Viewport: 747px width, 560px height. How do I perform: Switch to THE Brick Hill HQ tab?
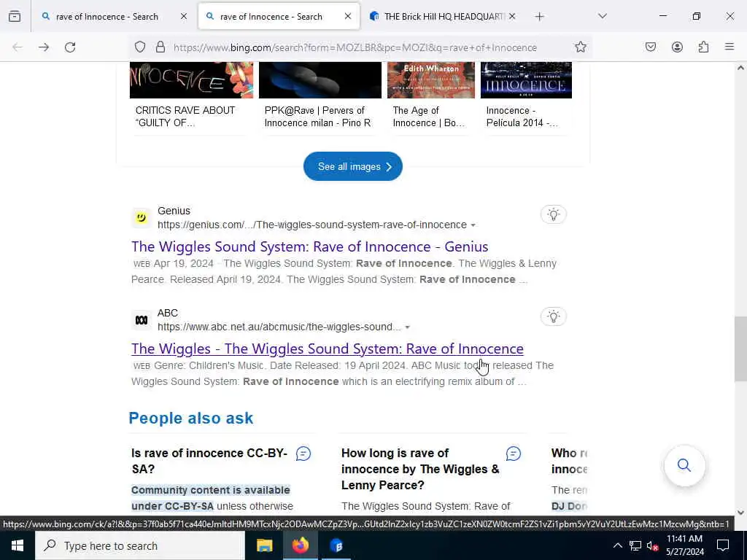443,17
